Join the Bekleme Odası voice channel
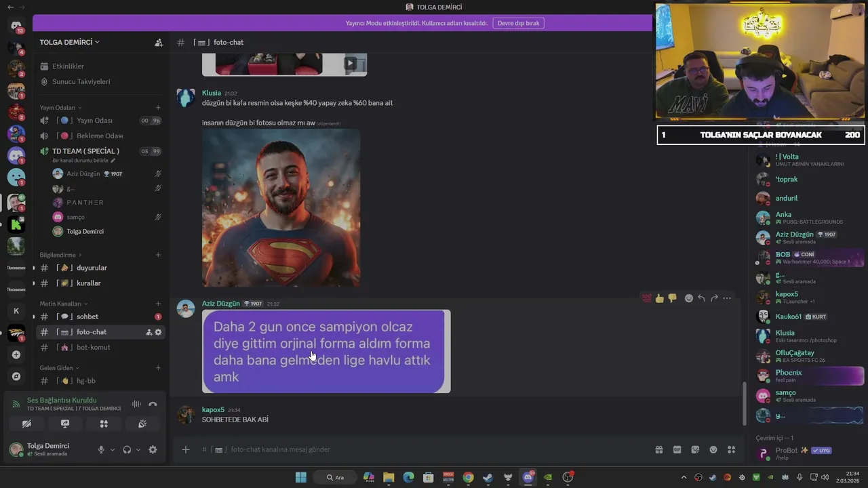The image size is (868, 488). (100, 136)
